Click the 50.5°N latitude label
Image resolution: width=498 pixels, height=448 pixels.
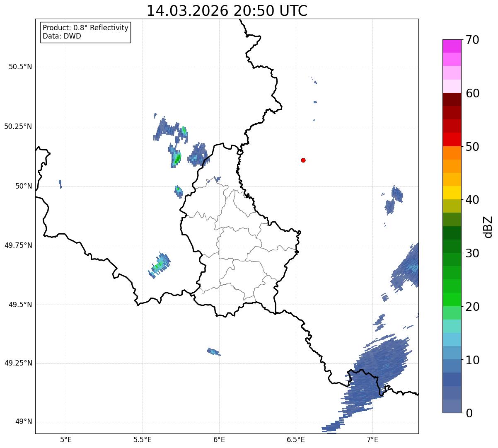[20, 67]
